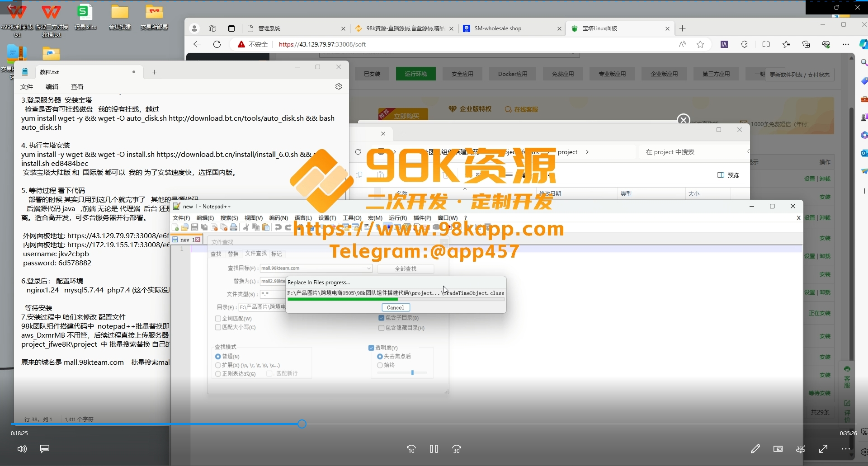Click the Notepad++ Print toolbar icon
The height and width of the screenshot is (466, 868).
(x=234, y=227)
